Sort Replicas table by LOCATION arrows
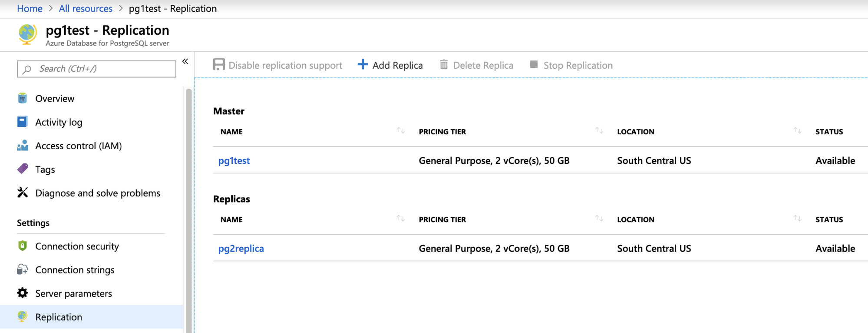This screenshot has height=333, width=868. click(798, 218)
